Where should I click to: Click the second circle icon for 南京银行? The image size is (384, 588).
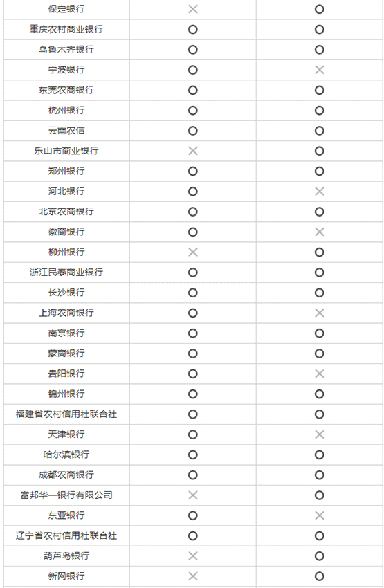point(320,333)
